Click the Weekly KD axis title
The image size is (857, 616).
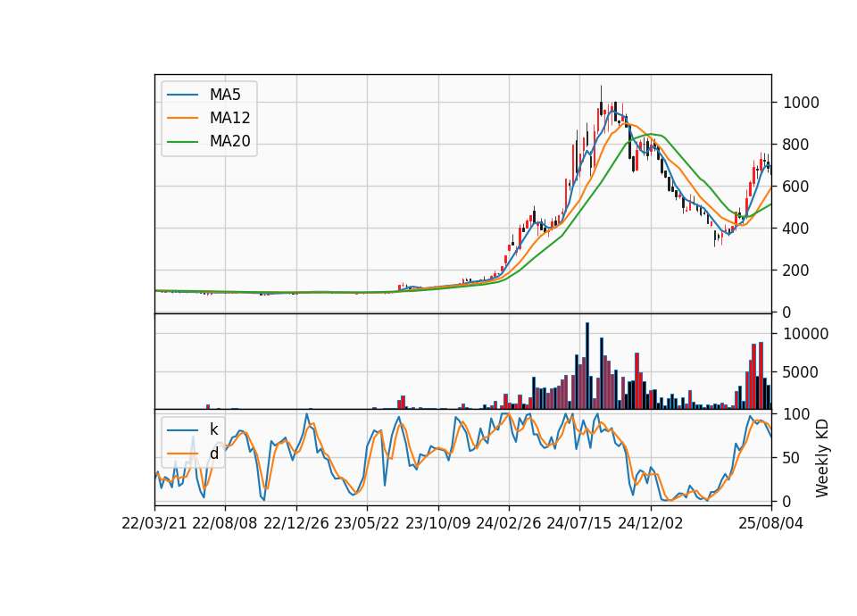[x=821, y=458]
